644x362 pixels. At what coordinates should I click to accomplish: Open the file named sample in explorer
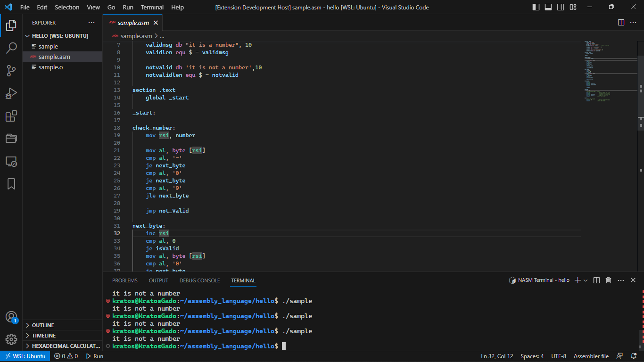pos(62,46)
